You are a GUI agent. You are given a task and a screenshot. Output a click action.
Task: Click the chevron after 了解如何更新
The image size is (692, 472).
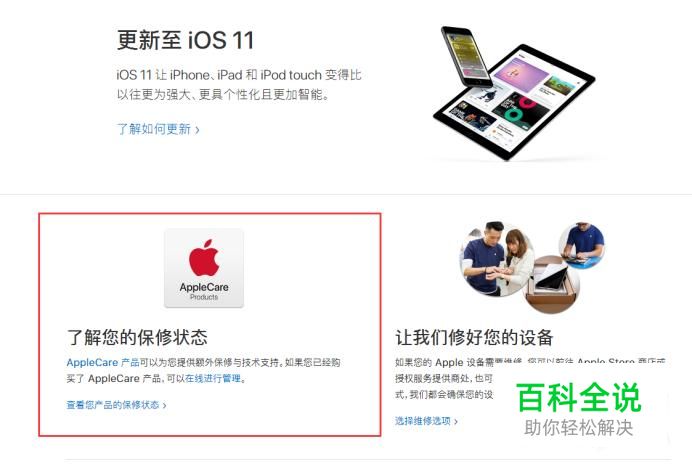[197, 130]
